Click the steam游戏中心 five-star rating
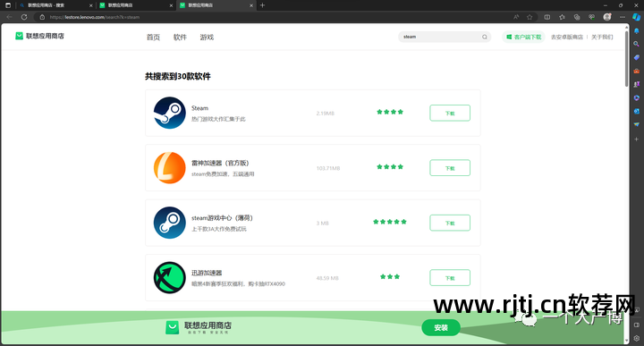The height and width of the screenshot is (346, 644). click(390, 222)
